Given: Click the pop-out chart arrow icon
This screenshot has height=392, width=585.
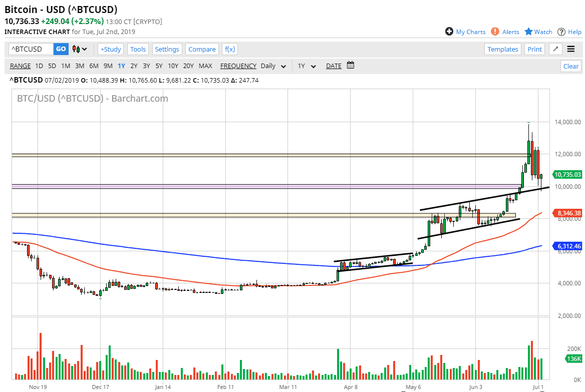Looking at the screenshot, I should tap(555, 49).
